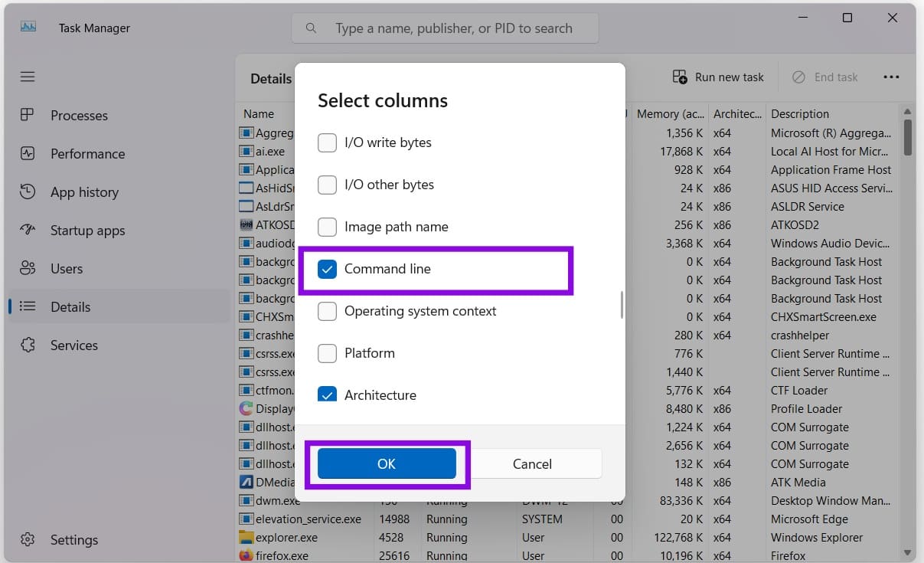Viewport: 924px width, 563px height.
Task: Open the Services page
Action: 119,345
